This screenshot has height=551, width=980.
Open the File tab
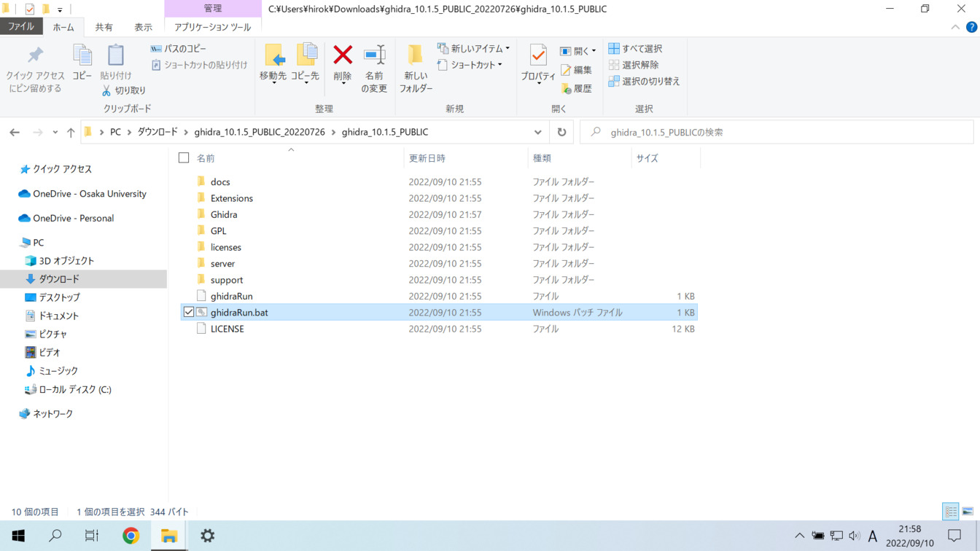point(21,26)
